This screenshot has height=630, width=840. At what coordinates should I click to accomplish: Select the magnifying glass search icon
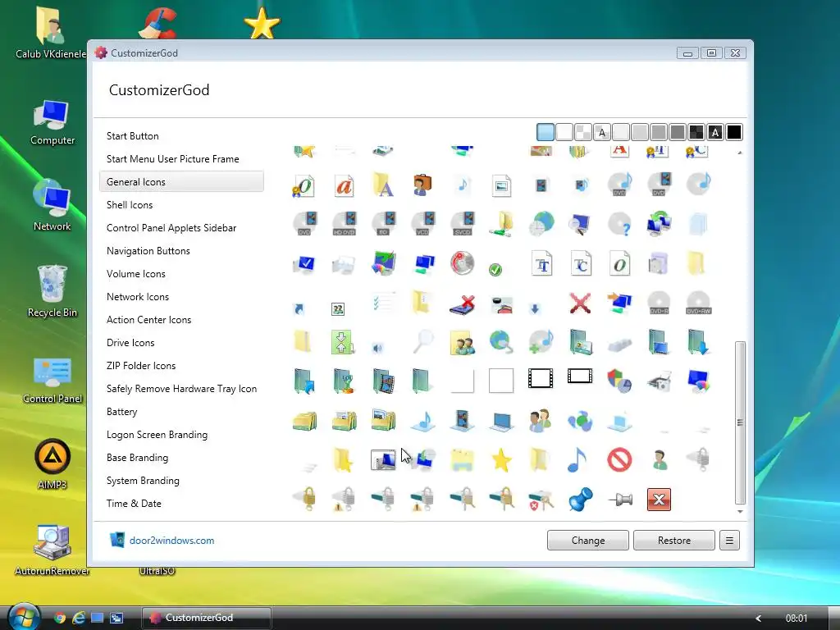tap(423, 341)
